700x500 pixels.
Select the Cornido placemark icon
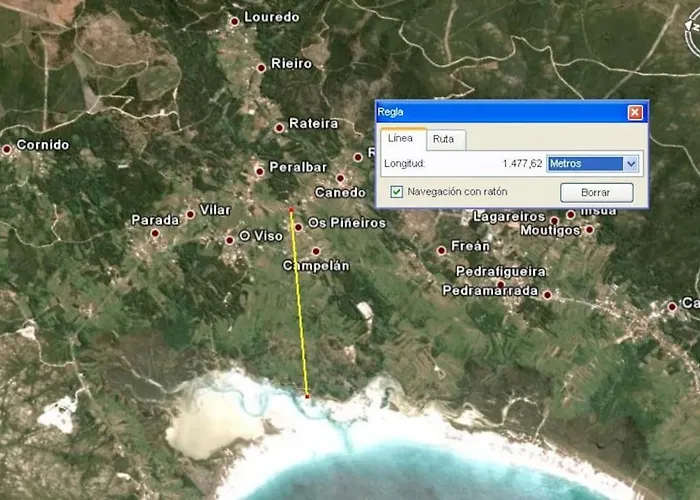[7, 149]
